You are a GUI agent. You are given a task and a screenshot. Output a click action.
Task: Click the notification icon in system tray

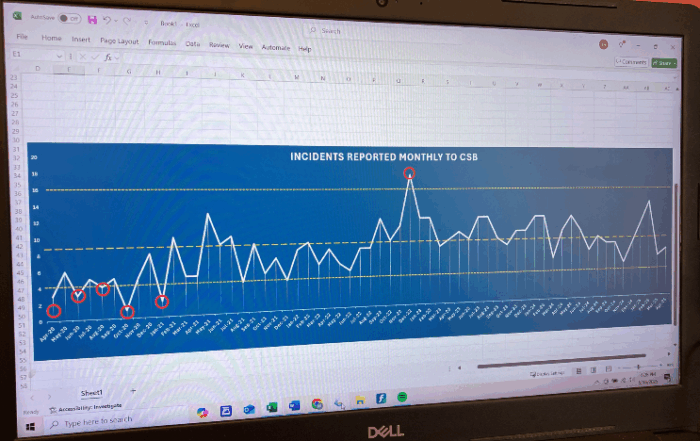667,377
